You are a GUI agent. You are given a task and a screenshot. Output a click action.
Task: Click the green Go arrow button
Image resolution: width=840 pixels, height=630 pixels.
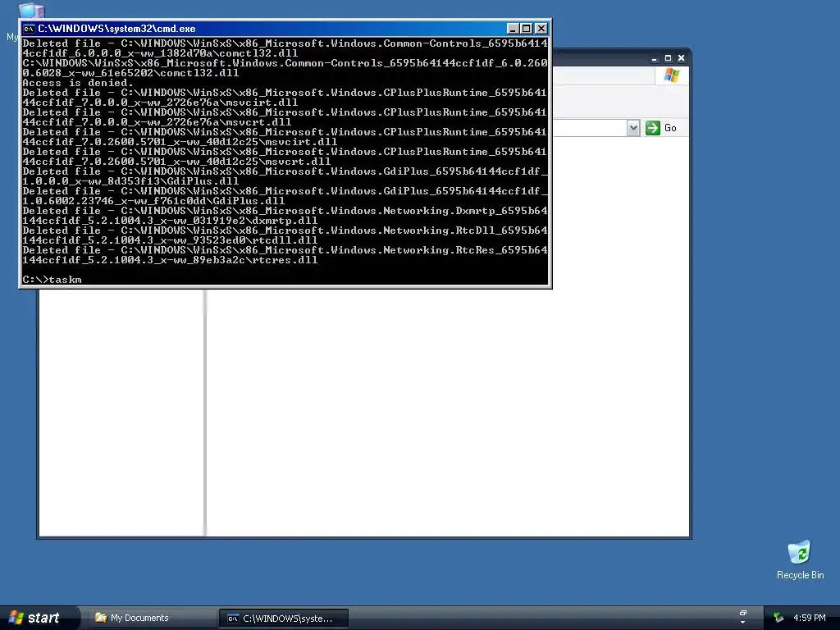652,128
